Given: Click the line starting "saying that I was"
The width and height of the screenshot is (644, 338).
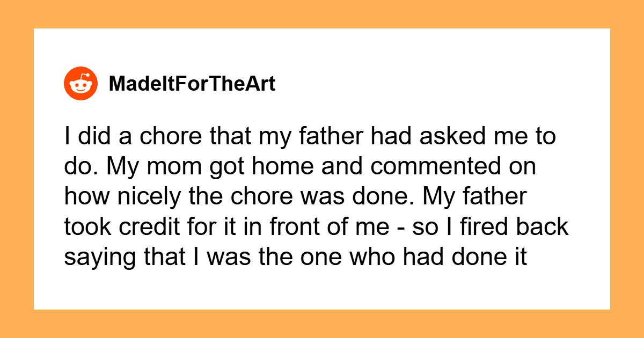Looking at the screenshot, I should click(296, 258).
